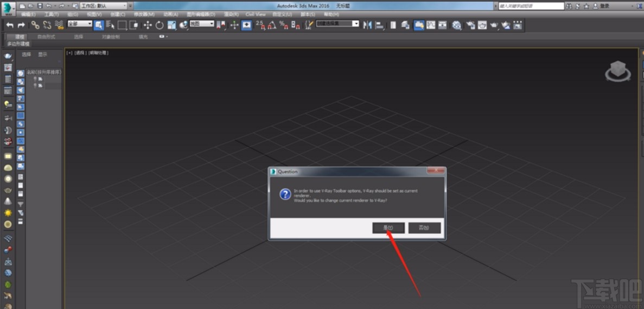The height and width of the screenshot is (309, 644).
Task: Click the No (否) button in Question dialog
Action: click(x=424, y=228)
